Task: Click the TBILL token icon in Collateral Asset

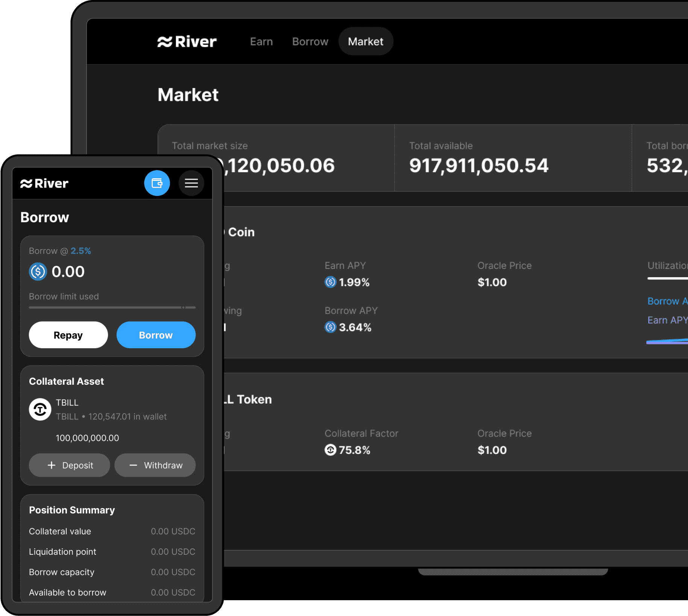Action: coord(40,409)
